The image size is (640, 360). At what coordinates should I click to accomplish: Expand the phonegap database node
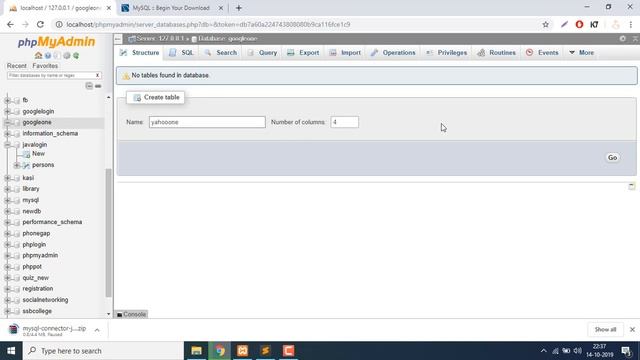coord(7,233)
